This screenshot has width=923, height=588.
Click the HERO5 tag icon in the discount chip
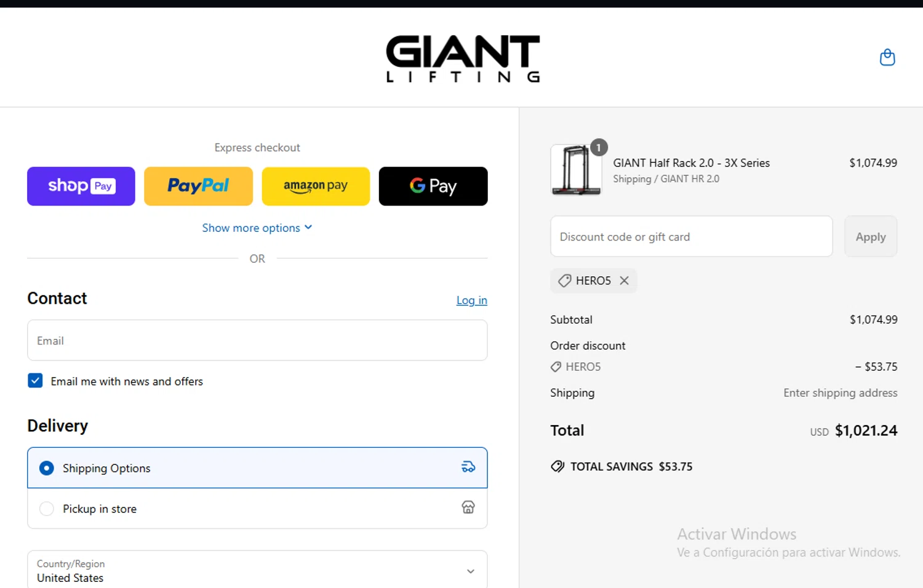(564, 280)
